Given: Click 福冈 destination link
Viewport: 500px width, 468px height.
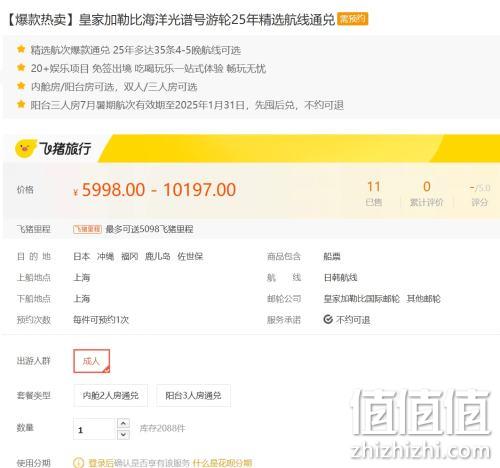Looking at the screenshot, I should pos(130,256).
